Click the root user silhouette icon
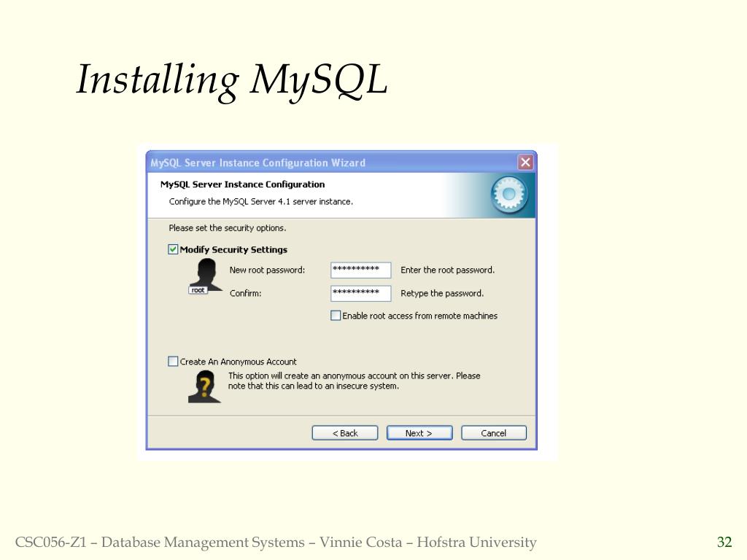747x560 pixels. 205,276
